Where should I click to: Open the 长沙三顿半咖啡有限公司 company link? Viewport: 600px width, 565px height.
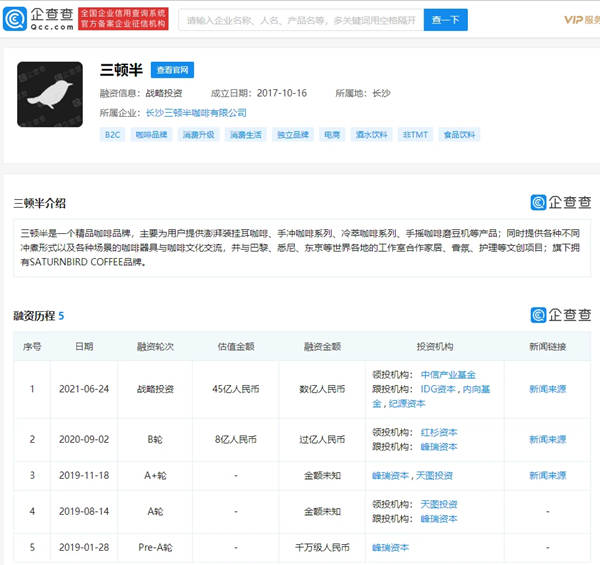[196, 113]
